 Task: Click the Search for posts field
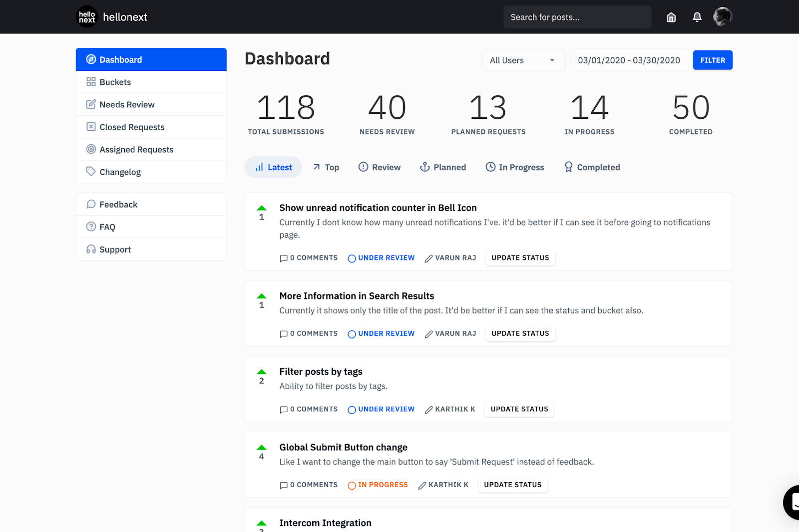tap(577, 17)
